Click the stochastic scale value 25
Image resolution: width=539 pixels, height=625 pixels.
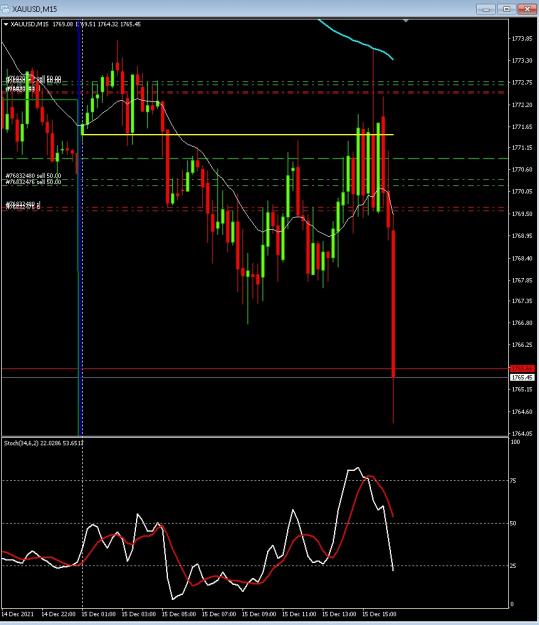coord(513,566)
